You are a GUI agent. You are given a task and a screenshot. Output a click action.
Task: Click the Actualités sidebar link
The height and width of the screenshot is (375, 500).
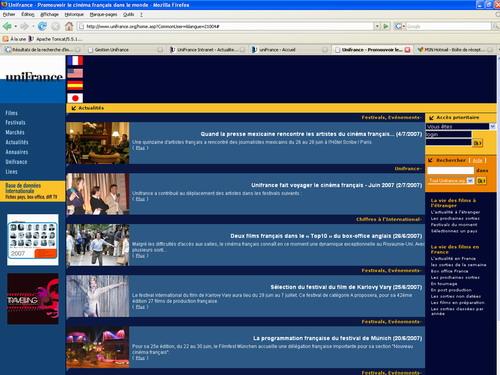[17, 142]
